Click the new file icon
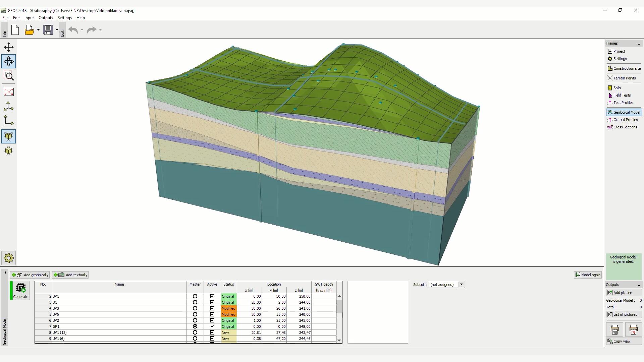This screenshot has width=644, height=362. tap(15, 30)
